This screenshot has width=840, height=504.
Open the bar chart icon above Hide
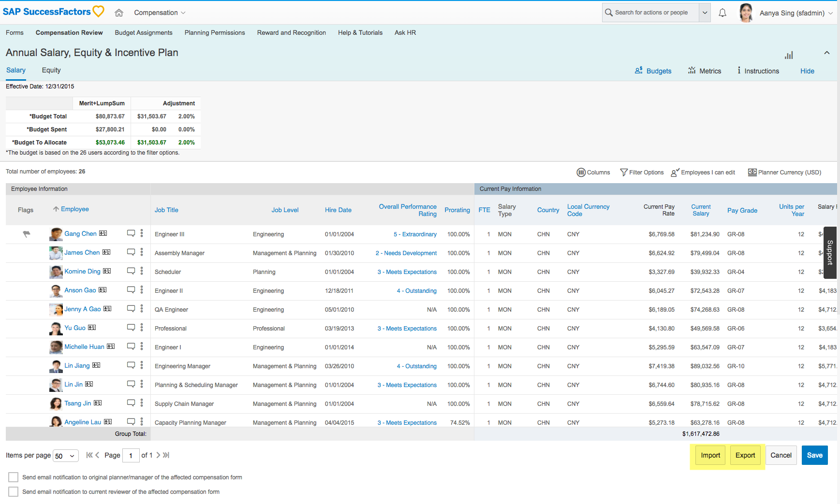pos(789,55)
